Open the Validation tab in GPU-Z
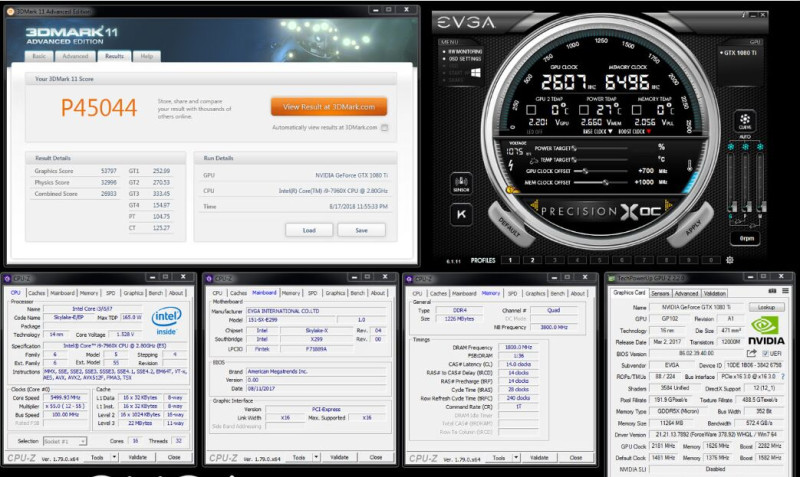This screenshot has width=800, height=477. pyautogui.click(x=714, y=293)
